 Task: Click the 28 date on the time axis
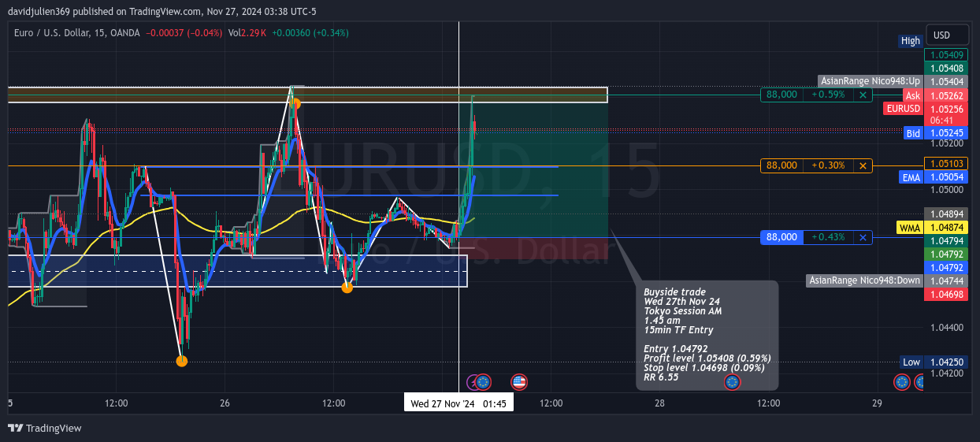pos(659,403)
